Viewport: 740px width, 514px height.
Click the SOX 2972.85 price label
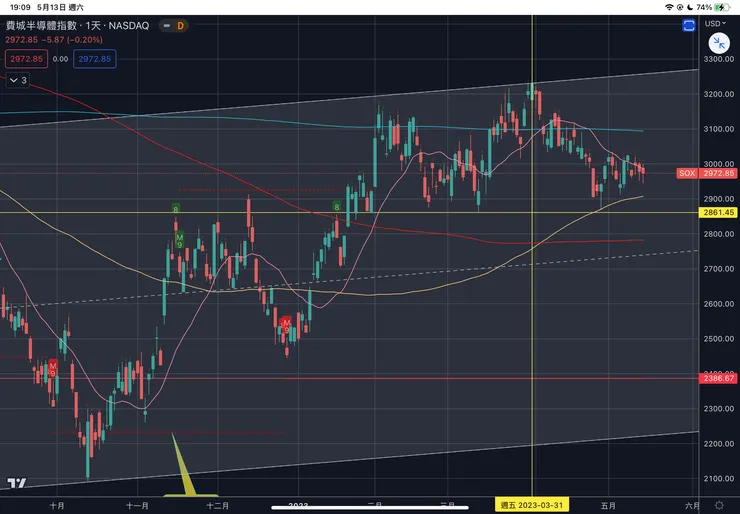point(706,173)
